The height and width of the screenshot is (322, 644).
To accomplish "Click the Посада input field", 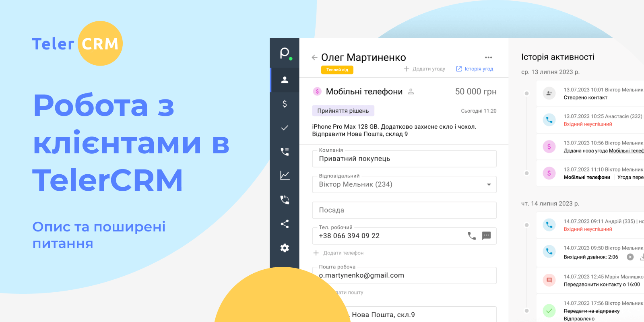I will (x=404, y=210).
